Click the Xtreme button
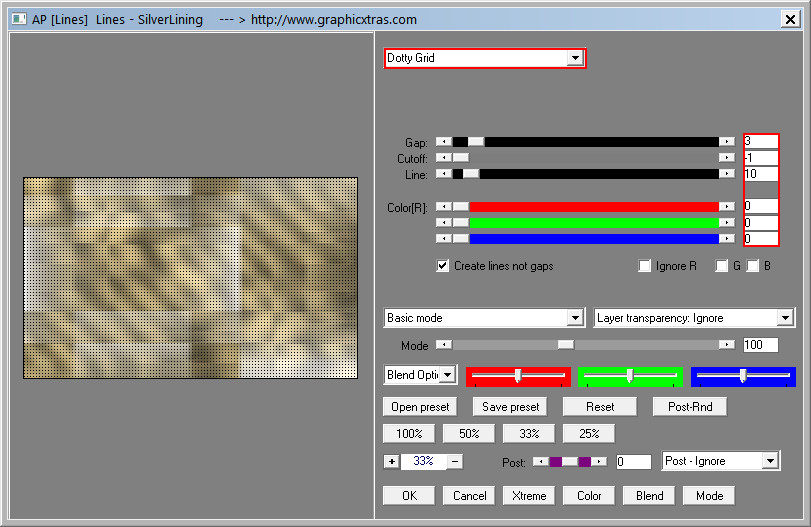811x527 pixels. (x=530, y=495)
